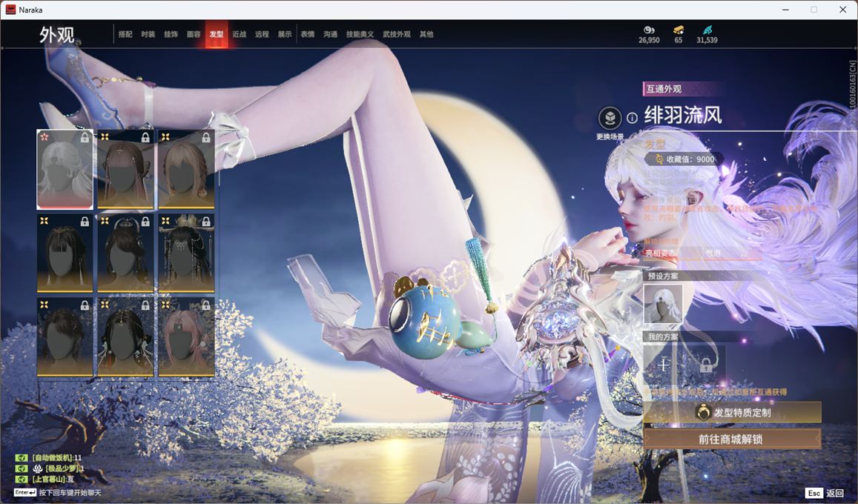Select the bottom-row center hairstyle with hair ornaments

pos(125,337)
